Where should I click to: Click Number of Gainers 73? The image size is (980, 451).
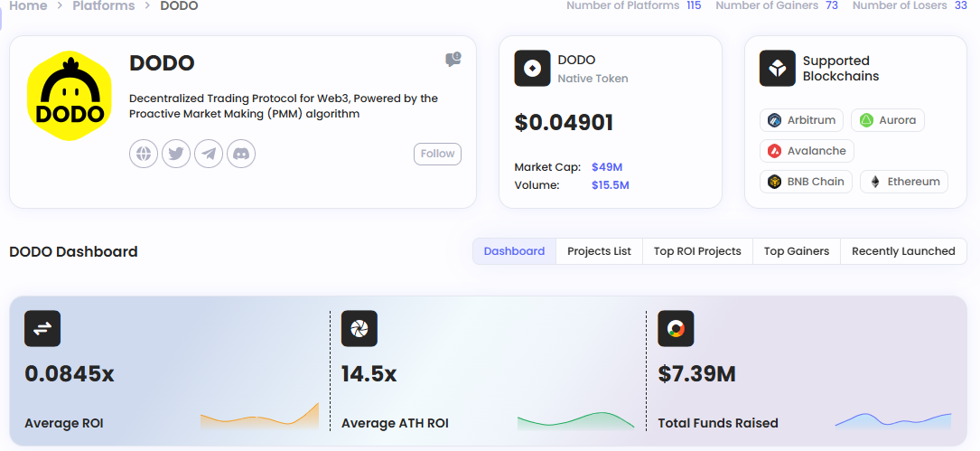(x=777, y=5)
